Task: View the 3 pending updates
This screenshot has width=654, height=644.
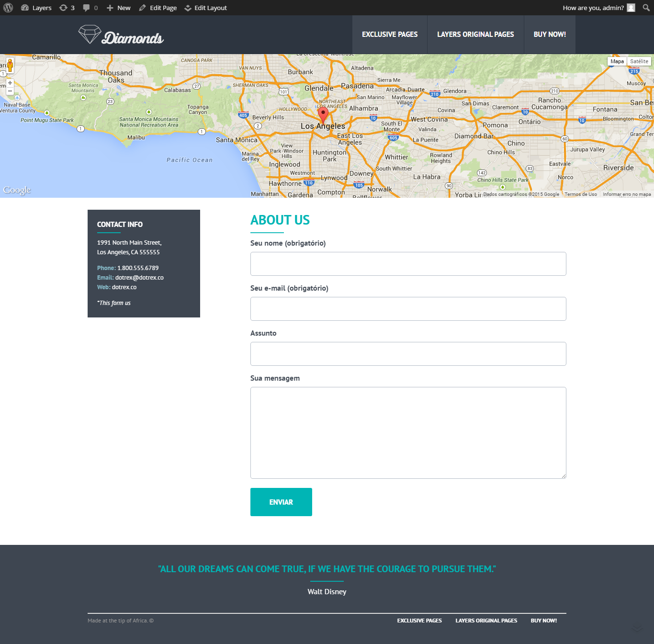Action: click(67, 8)
